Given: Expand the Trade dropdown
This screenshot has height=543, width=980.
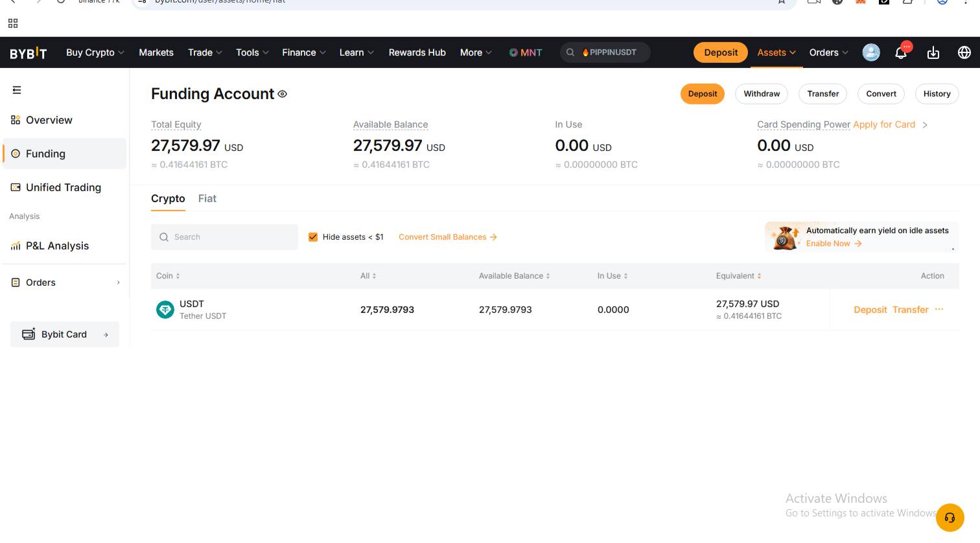Looking at the screenshot, I should click(x=205, y=52).
